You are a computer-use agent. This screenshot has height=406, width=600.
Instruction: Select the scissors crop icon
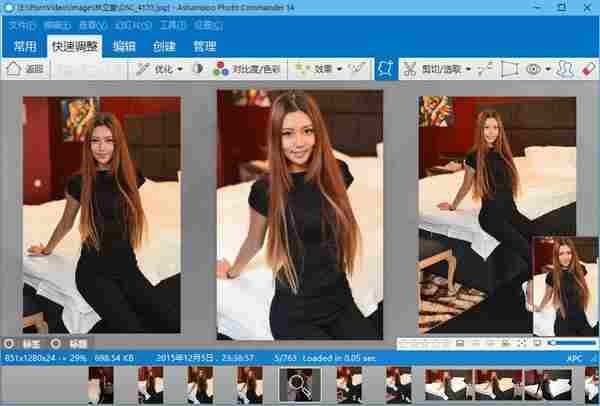pyautogui.click(x=410, y=70)
